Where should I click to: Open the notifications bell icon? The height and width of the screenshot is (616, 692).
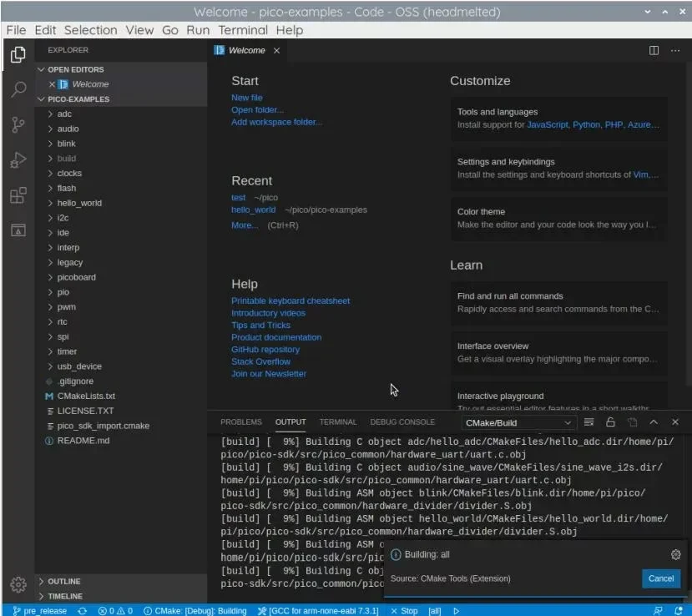(679, 611)
